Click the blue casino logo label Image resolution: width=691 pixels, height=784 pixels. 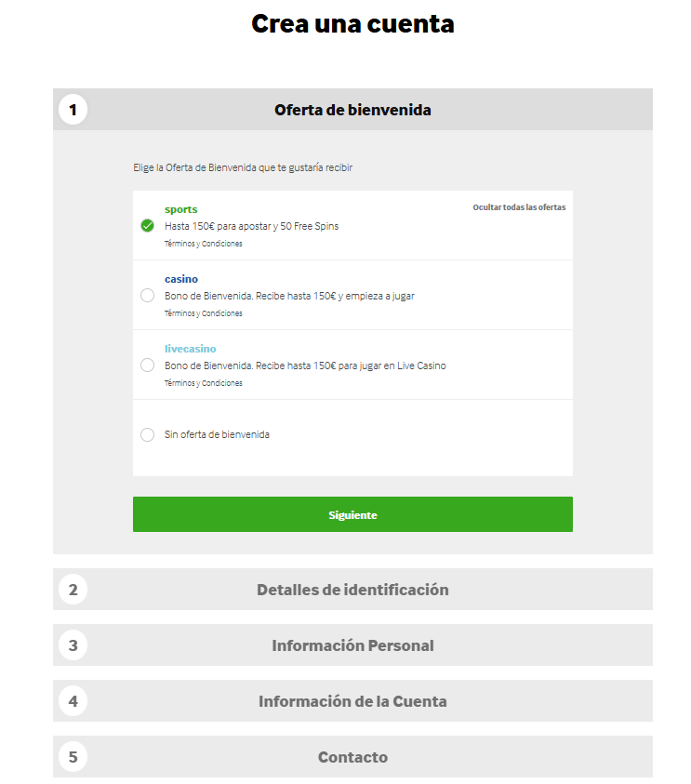pos(181,279)
